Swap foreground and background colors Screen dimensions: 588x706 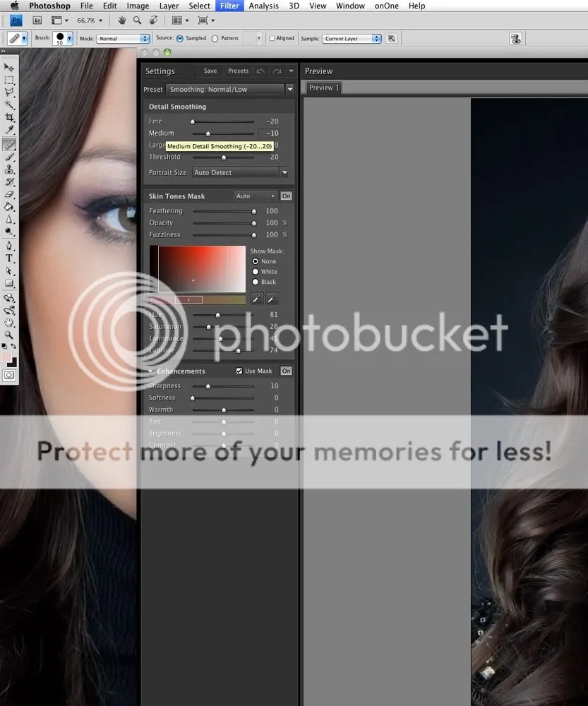pyautogui.click(x=13, y=346)
